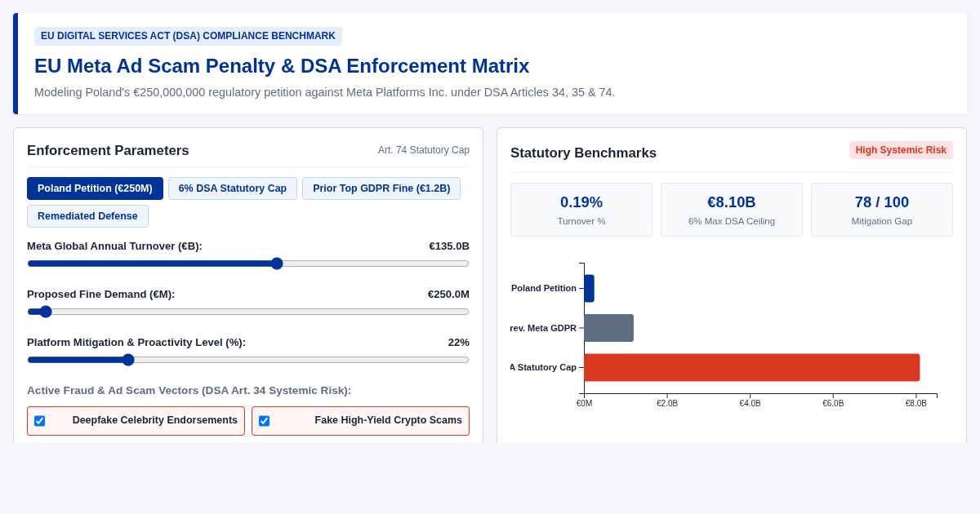The image size is (980, 514).
Task: Click the 0.19% Turnover % card
Action: point(581,210)
